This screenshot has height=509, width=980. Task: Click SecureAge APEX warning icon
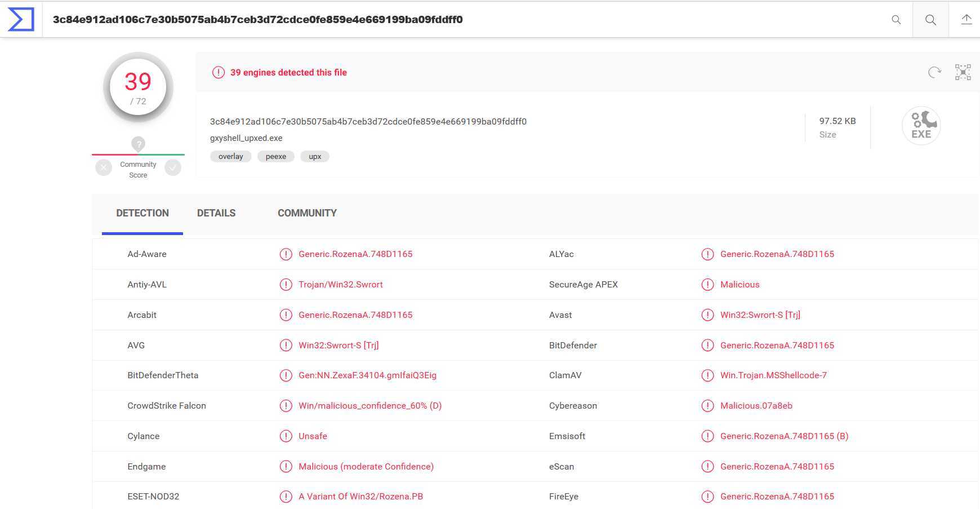(x=707, y=285)
